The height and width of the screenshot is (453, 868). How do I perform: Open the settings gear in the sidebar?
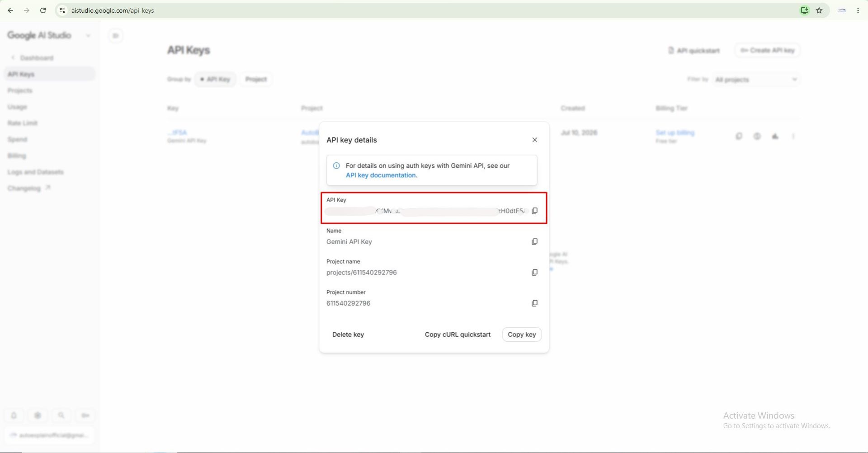(38, 415)
